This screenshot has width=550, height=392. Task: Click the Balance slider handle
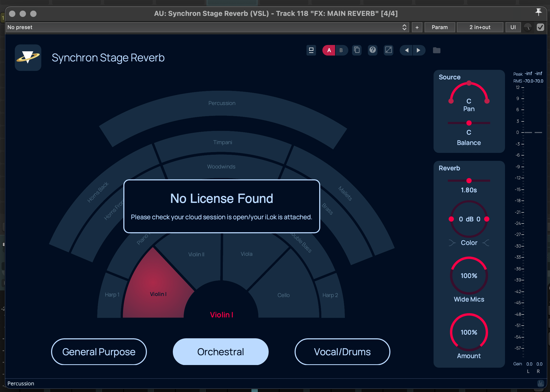[469, 123]
